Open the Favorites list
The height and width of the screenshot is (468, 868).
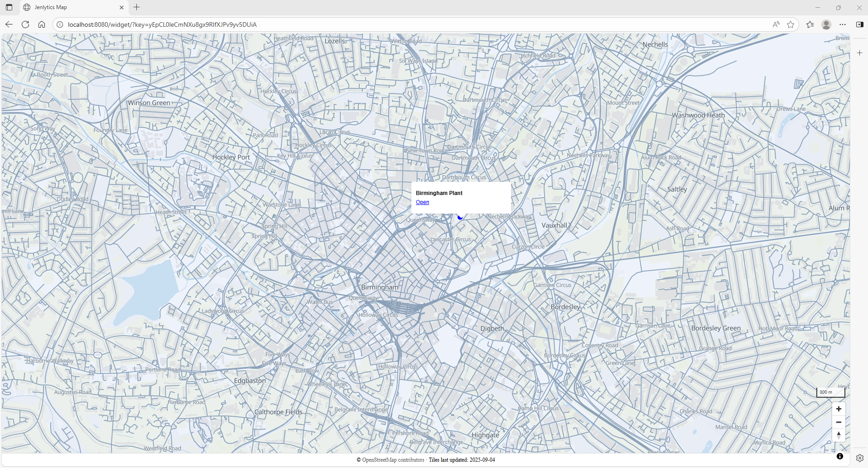coord(810,24)
